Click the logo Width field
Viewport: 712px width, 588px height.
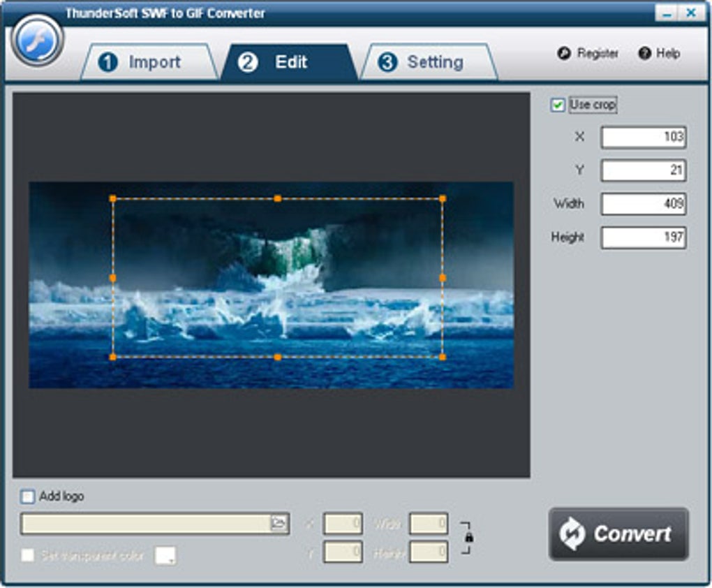[429, 524]
